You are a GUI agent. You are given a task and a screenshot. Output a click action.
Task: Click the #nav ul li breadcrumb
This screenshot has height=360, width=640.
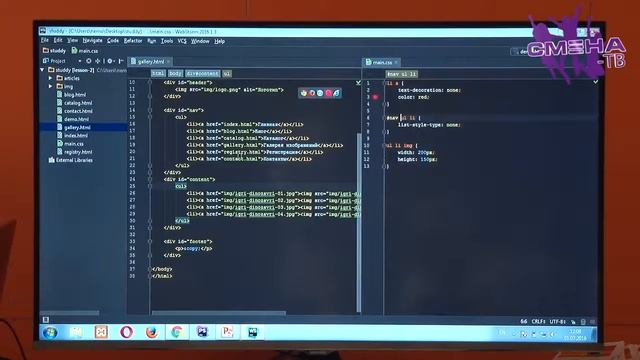402,74
